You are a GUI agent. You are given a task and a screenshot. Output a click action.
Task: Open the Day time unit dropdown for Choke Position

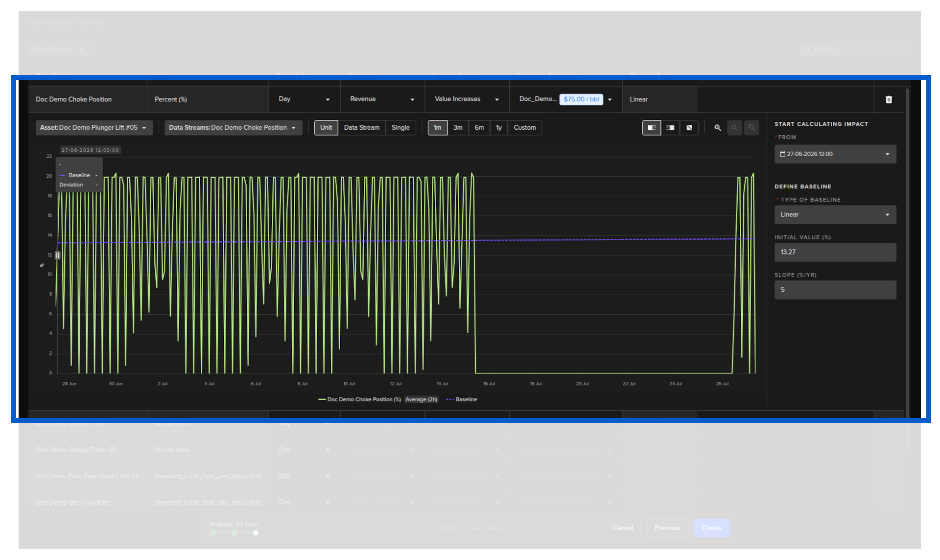tap(304, 99)
